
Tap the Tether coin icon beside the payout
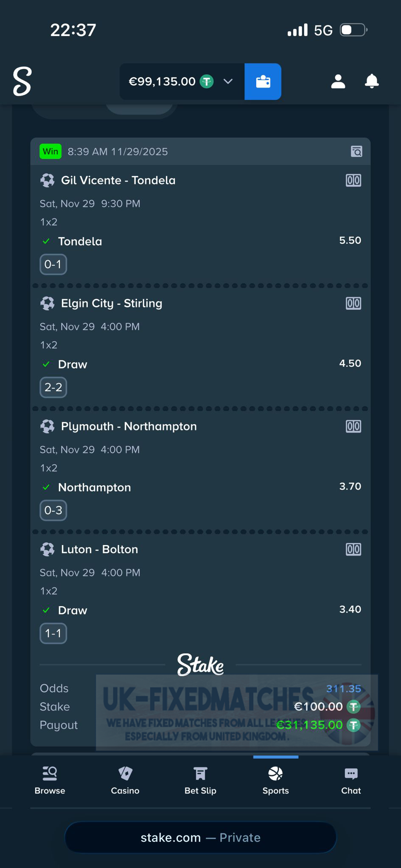click(353, 725)
